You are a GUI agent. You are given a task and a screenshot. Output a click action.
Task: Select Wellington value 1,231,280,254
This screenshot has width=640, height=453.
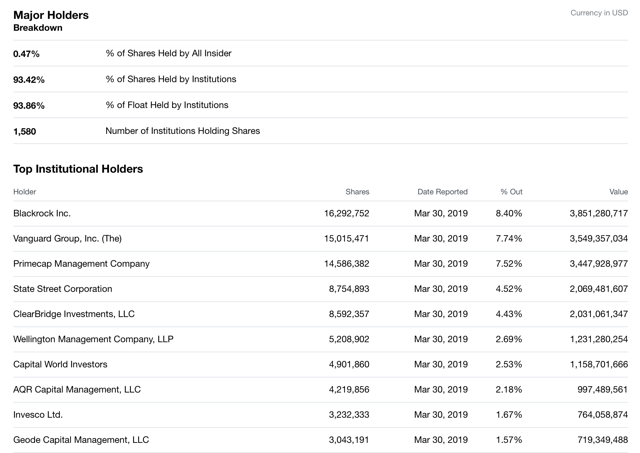pyautogui.click(x=599, y=340)
